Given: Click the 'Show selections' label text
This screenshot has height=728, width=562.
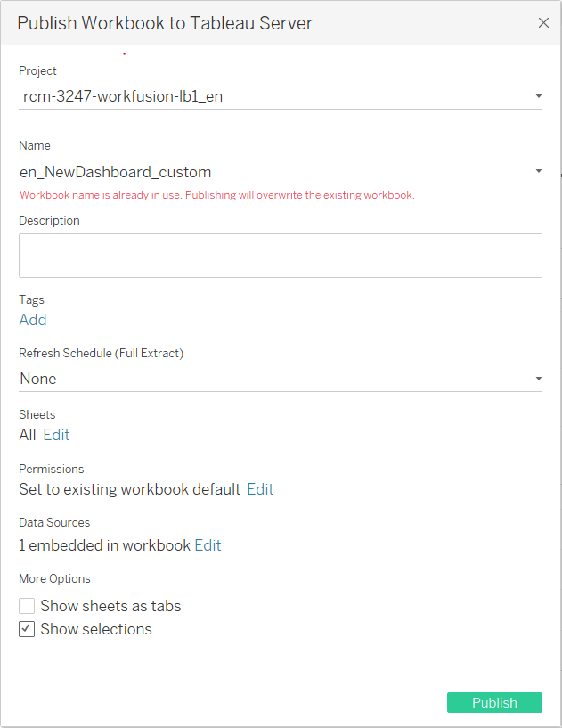Looking at the screenshot, I should tap(96, 629).
